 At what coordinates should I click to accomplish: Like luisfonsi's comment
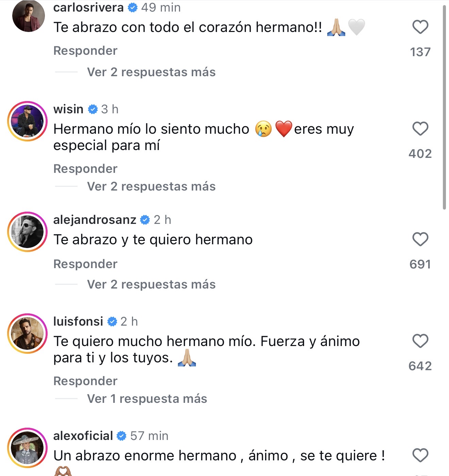(x=420, y=341)
